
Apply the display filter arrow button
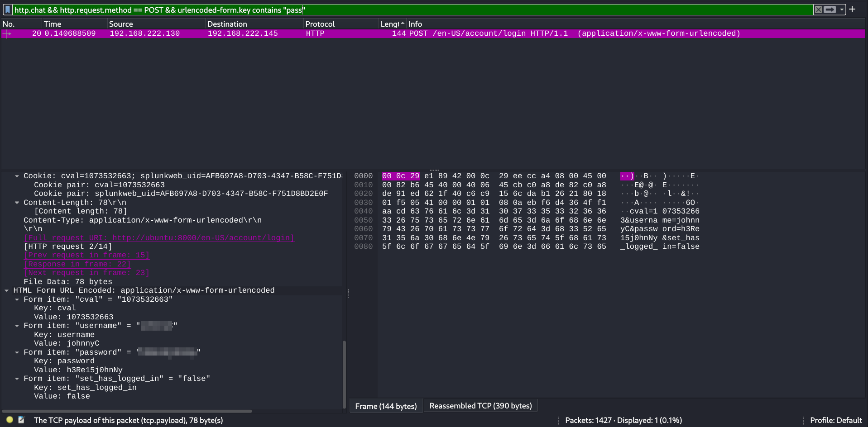[830, 9]
